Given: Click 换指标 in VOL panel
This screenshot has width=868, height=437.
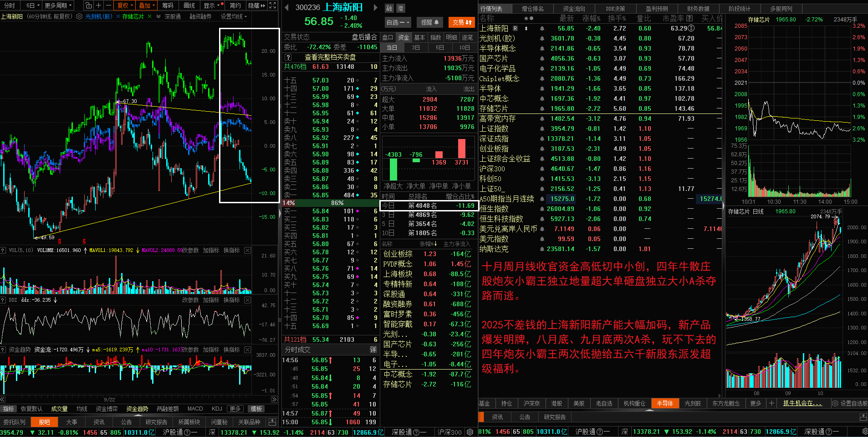Looking at the screenshot, I should 231,250.
